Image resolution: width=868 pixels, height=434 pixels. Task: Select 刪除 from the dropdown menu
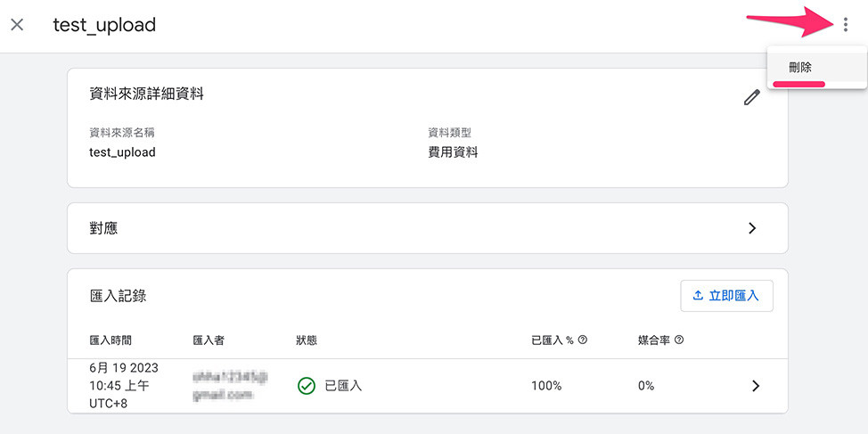point(800,68)
